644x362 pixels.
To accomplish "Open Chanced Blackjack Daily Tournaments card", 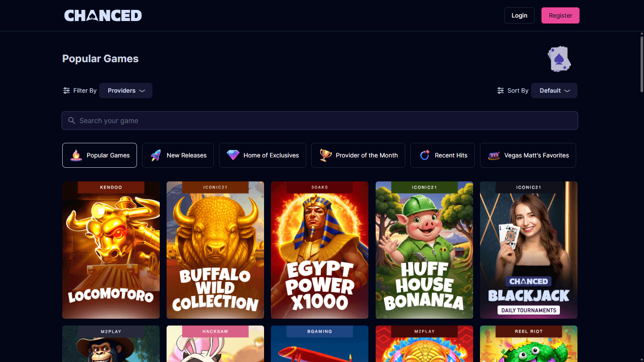I will pos(529,250).
